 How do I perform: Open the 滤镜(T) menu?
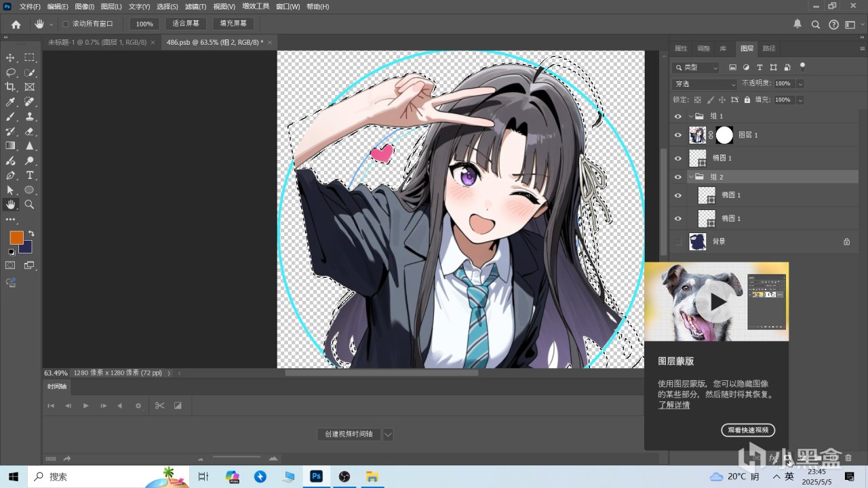(x=195, y=6)
